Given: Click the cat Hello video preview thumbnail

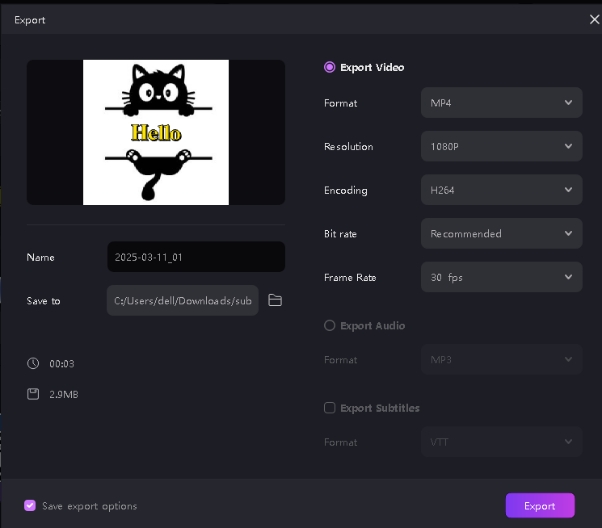Looking at the screenshot, I should coord(155,132).
